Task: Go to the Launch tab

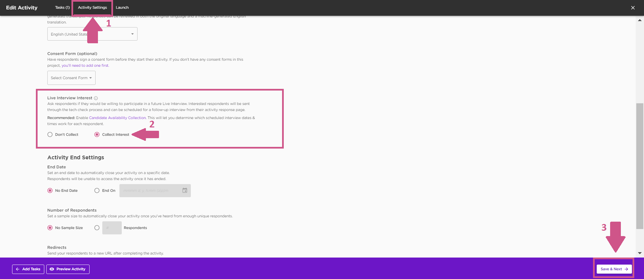Action: coord(122,7)
